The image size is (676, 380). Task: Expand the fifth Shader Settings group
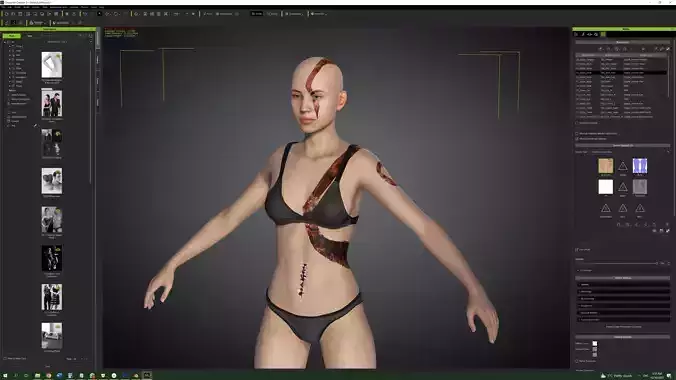click(x=623, y=312)
